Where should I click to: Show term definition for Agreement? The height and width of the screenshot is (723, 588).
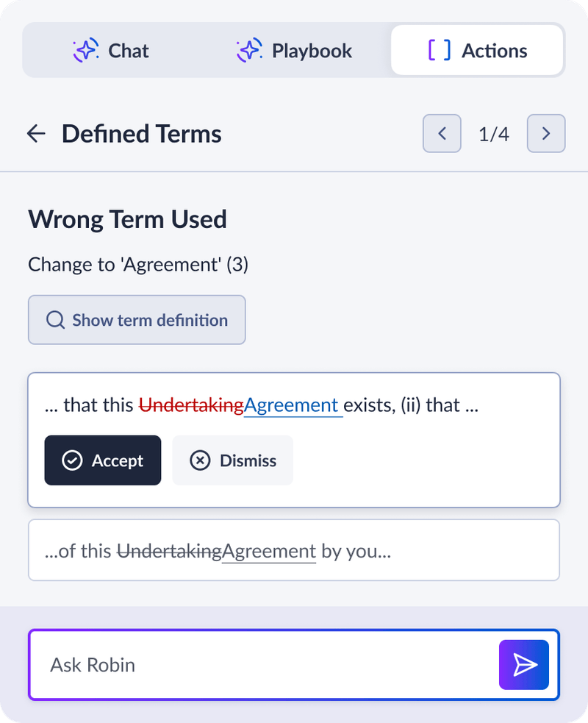click(x=137, y=320)
